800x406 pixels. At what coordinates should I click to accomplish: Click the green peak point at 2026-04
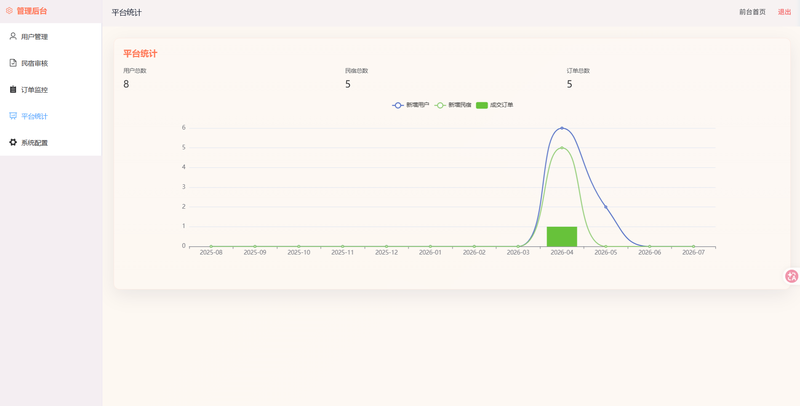(562, 148)
